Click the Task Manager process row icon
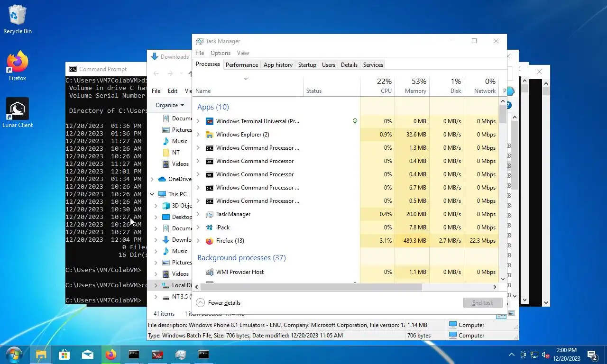Viewport: 607px width, 364px height. pos(210,214)
